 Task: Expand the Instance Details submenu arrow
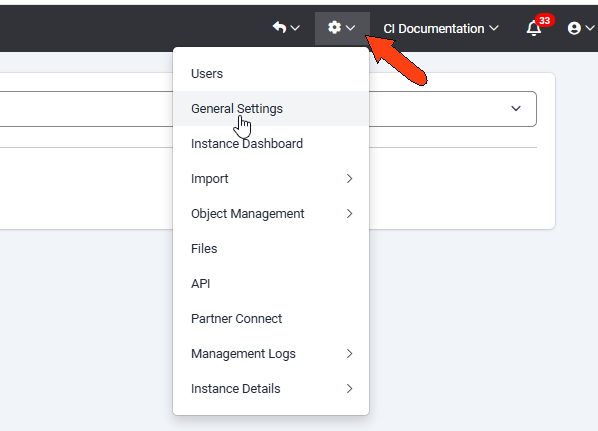click(x=349, y=389)
